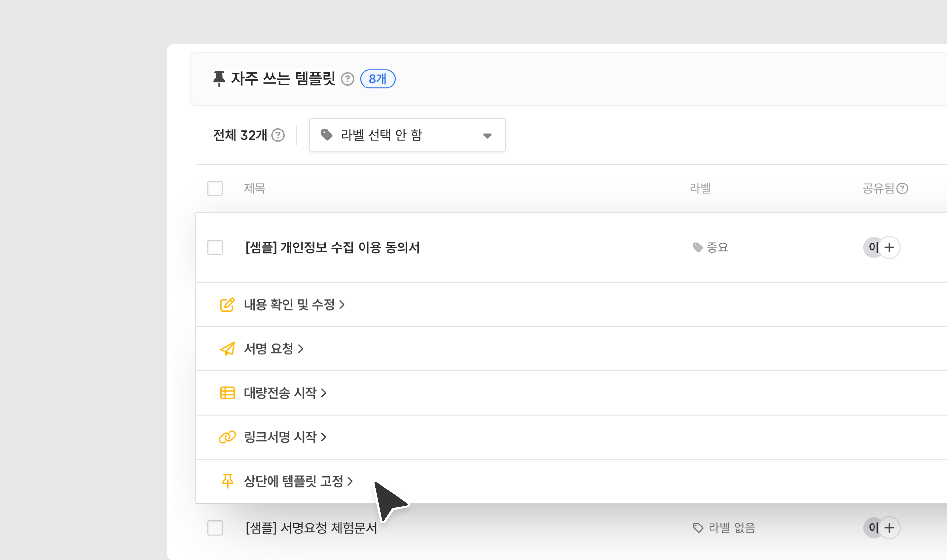Toggle the select-all checkbox in header row
Image resolution: width=947 pixels, height=560 pixels.
point(215,188)
